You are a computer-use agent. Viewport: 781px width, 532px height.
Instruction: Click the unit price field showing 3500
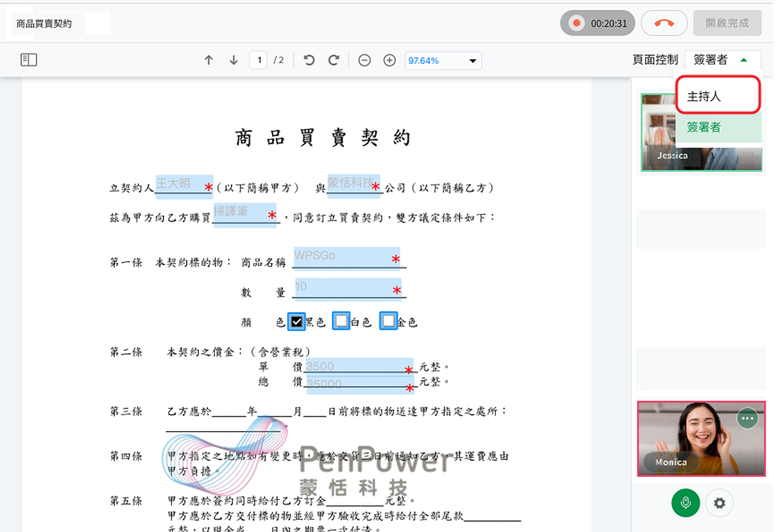pyautogui.click(x=359, y=367)
